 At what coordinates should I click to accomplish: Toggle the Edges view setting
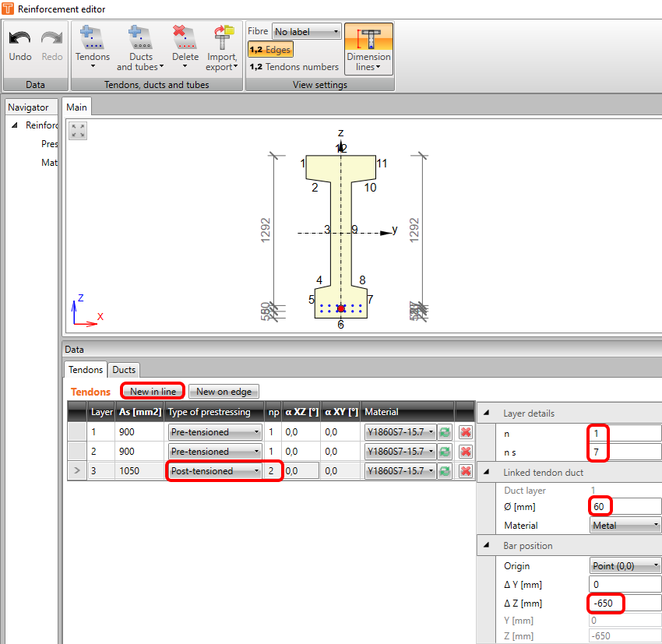point(269,50)
